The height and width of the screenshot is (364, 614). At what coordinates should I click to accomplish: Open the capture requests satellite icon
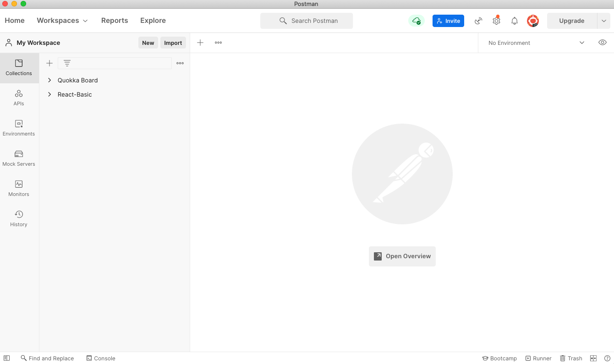pyautogui.click(x=478, y=21)
